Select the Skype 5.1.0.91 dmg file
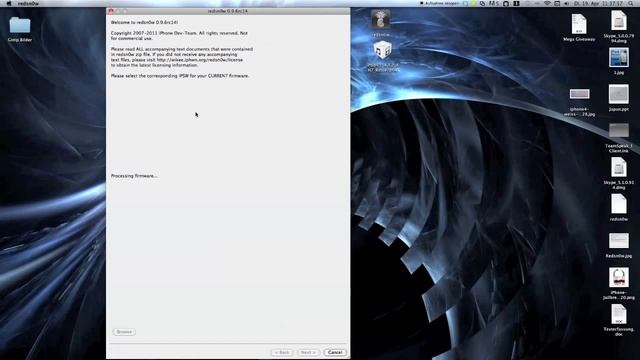This screenshot has width=640, height=360. point(619,167)
